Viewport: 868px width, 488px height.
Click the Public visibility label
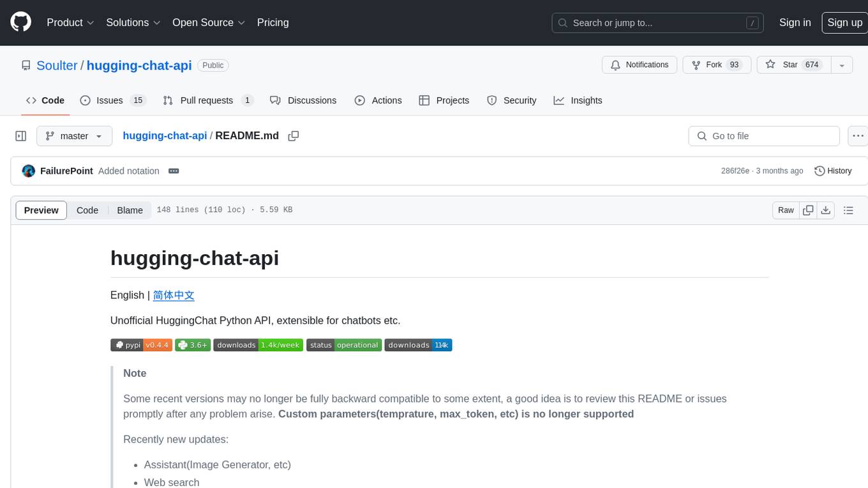[213, 65]
